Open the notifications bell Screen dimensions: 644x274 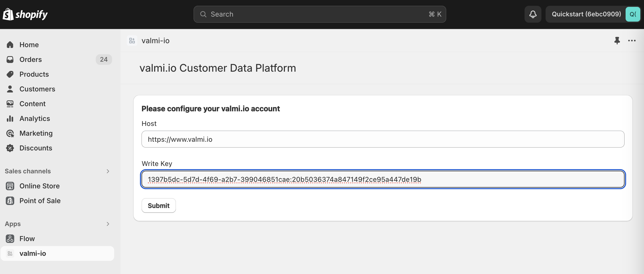coord(533,14)
